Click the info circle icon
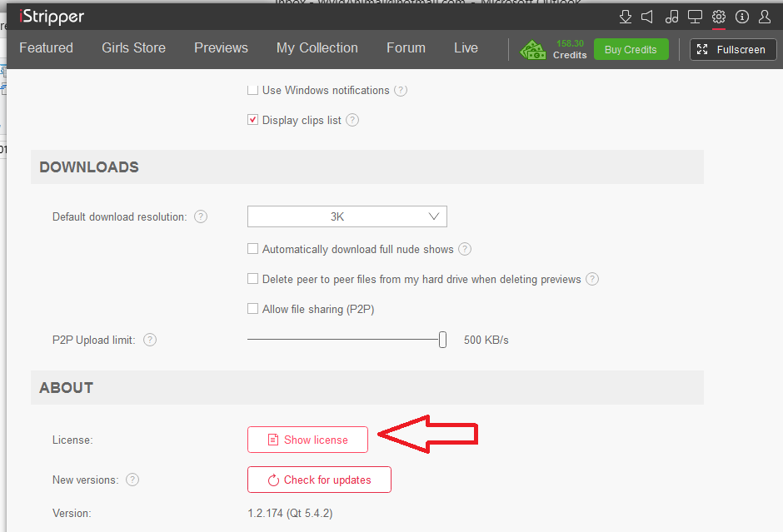This screenshot has height=532, width=783. pos(742,17)
